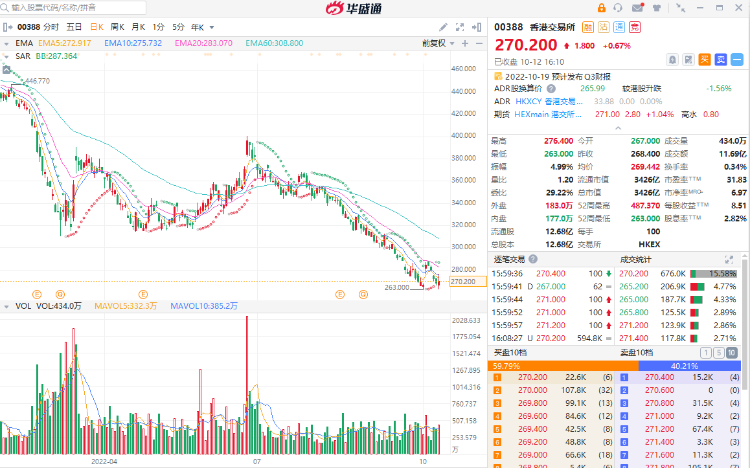The image size is (750, 468).
Task: Click bid level 1 price 270.200
Action: coord(532,378)
